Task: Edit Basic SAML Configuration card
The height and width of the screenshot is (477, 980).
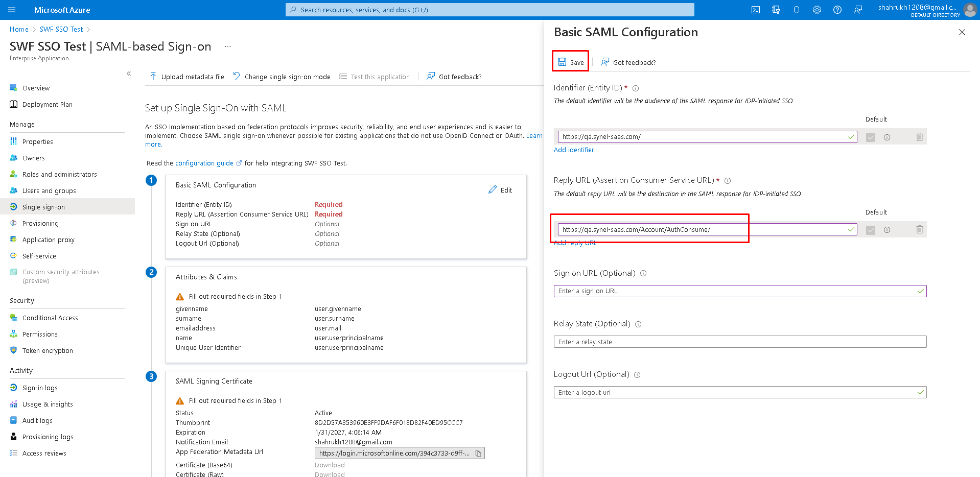Action: (500, 190)
